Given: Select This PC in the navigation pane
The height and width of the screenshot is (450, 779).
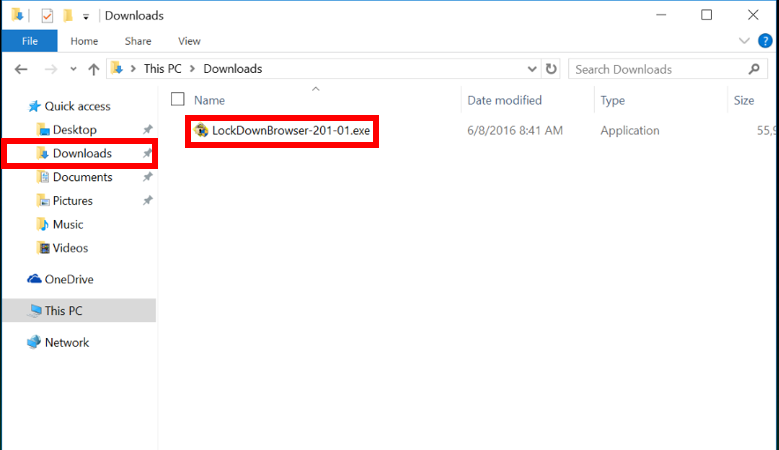Looking at the screenshot, I should point(63,311).
